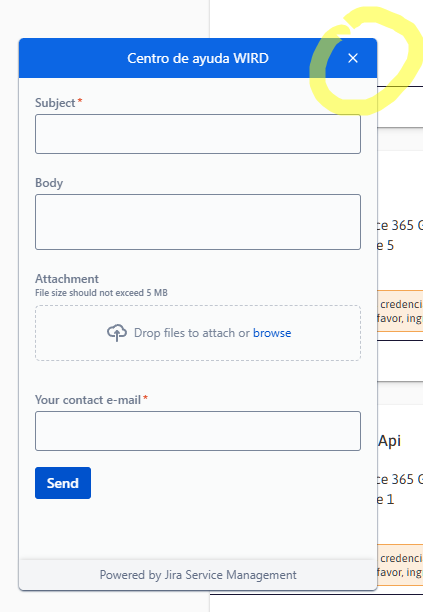Click the browse link to attach files

click(x=272, y=333)
